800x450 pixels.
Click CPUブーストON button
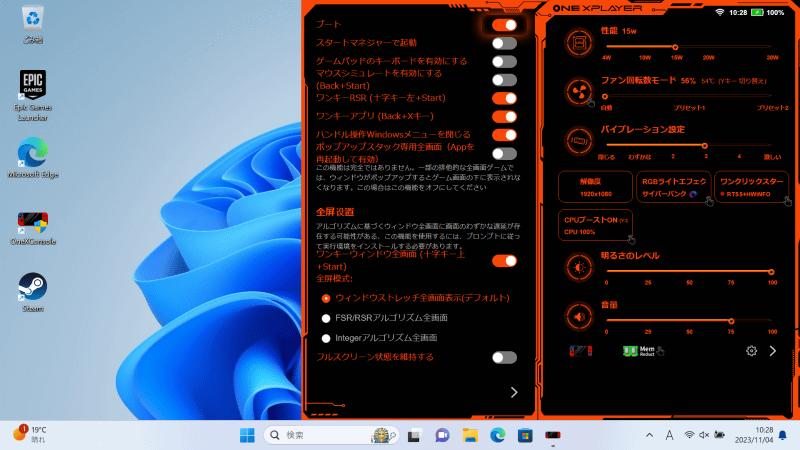595,225
